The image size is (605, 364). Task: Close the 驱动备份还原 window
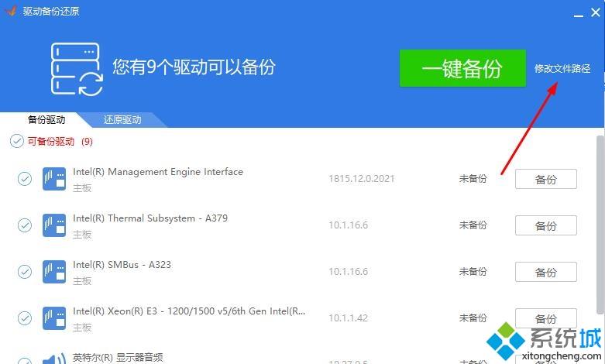pyautogui.click(x=596, y=12)
